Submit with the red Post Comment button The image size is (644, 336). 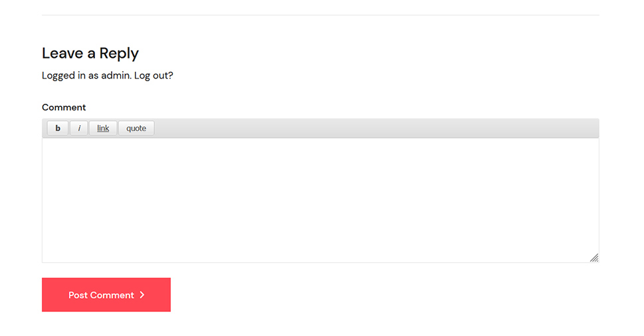pos(106,295)
